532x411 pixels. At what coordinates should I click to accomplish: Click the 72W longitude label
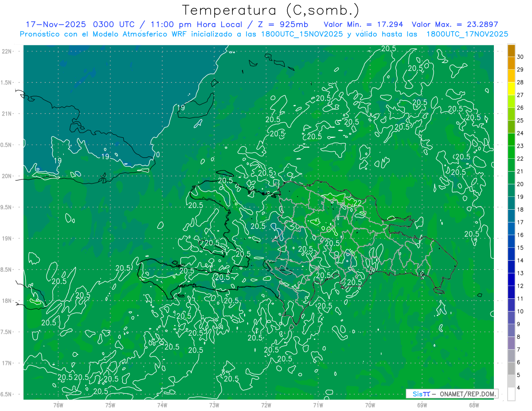point(266,405)
